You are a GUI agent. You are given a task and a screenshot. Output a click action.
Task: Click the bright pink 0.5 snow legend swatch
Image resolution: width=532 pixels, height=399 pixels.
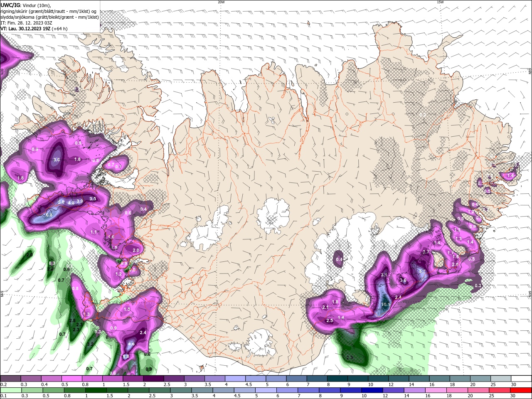point(71,379)
